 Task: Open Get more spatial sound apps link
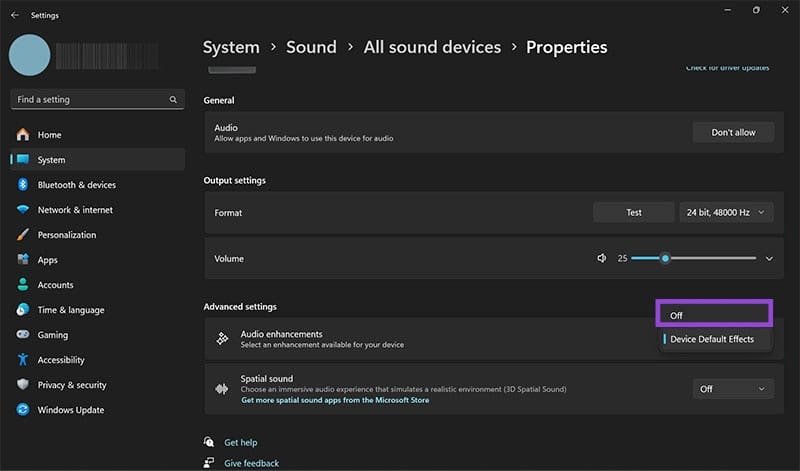(x=335, y=400)
